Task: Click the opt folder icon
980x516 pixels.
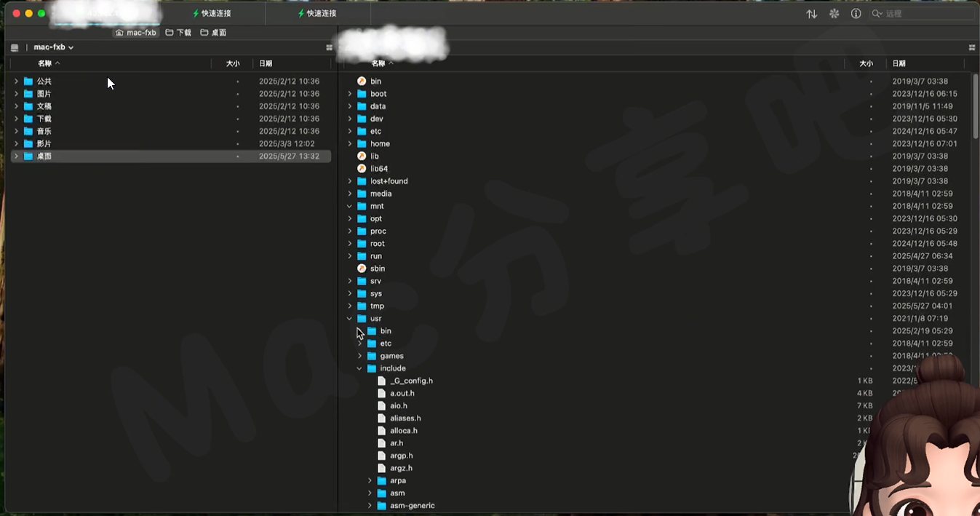Action: click(x=362, y=218)
